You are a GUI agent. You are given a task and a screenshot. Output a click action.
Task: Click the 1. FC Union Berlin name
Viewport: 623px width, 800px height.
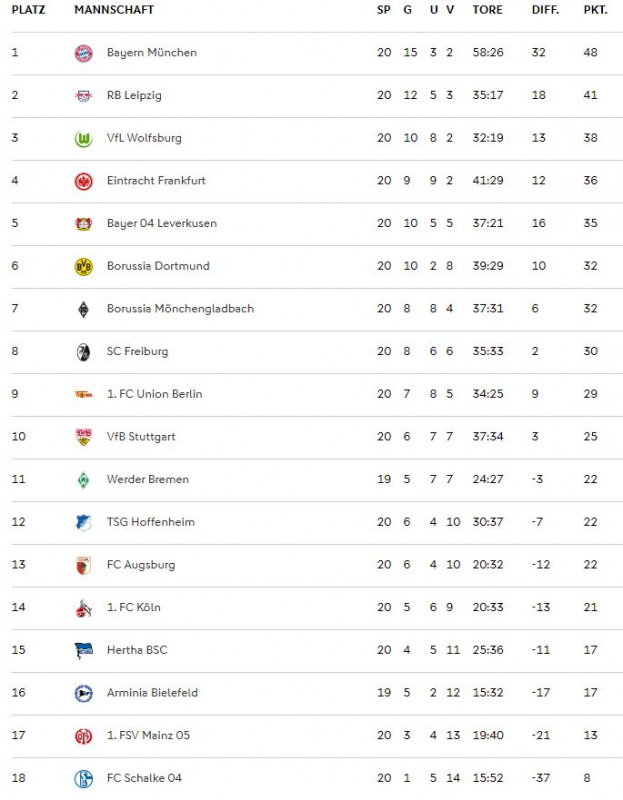pyautogui.click(x=155, y=394)
